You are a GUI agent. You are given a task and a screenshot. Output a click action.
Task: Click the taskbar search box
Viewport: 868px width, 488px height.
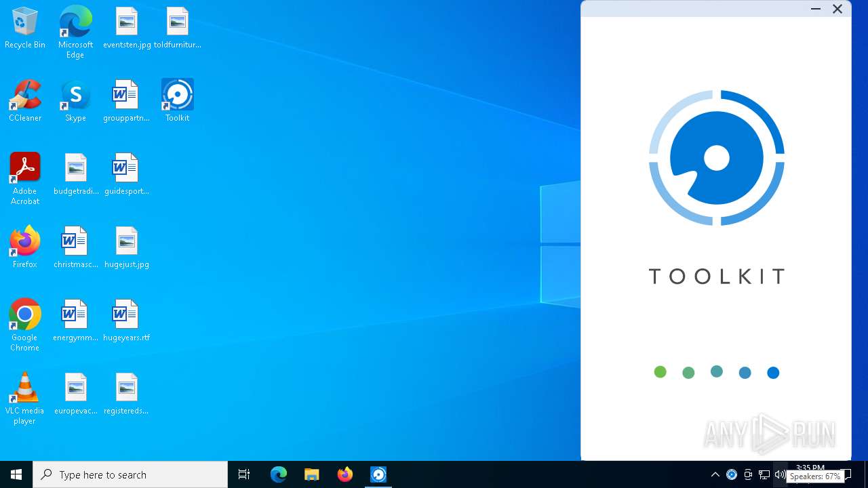point(130,474)
